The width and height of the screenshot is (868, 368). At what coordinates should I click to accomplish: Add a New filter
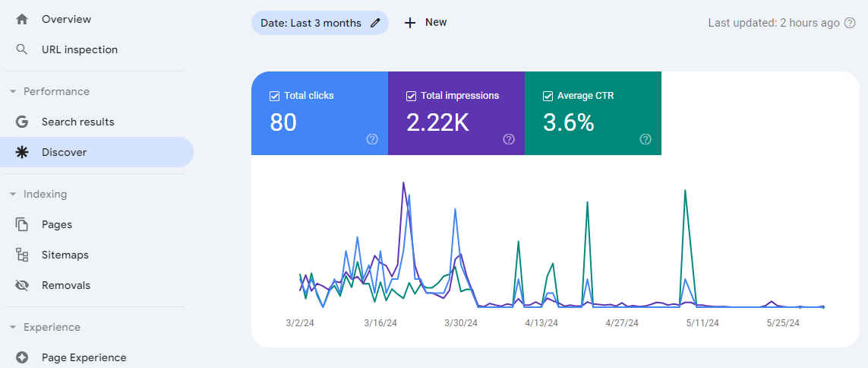pos(425,23)
